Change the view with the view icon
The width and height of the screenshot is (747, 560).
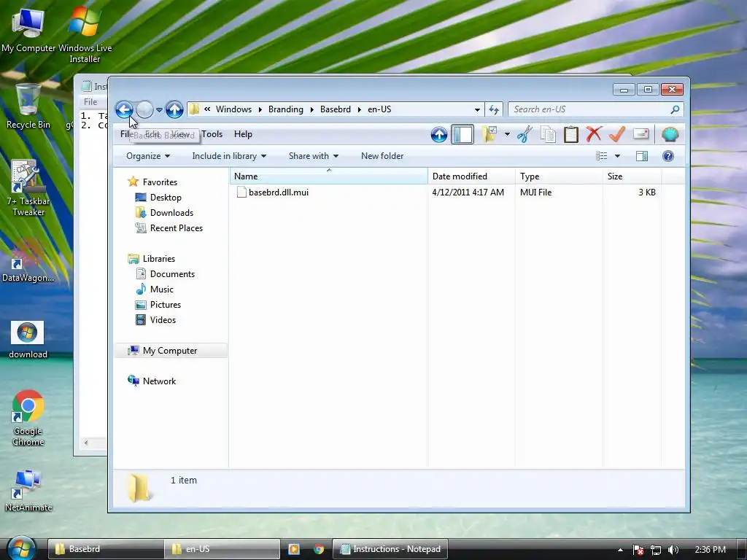point(602,156)
